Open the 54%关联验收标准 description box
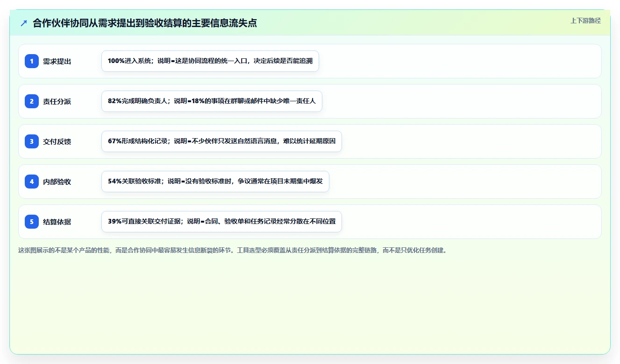620x364 pixels. click(215, 182)
